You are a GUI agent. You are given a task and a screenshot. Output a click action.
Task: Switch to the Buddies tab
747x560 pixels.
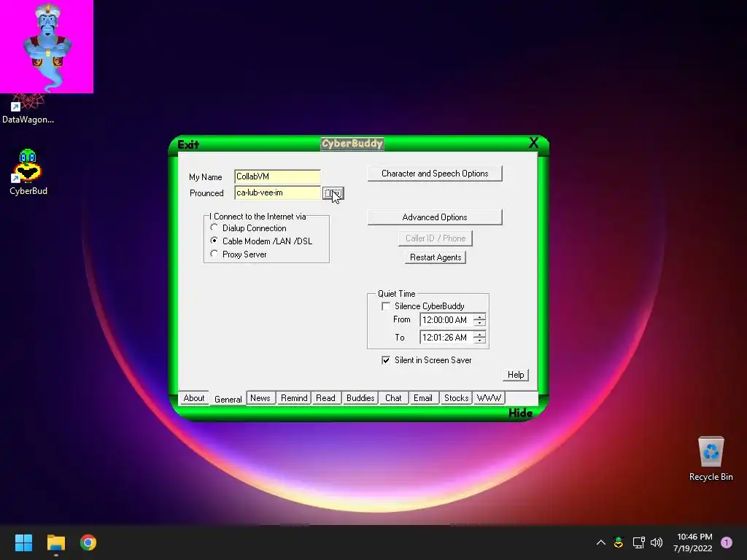click(360, 398)
